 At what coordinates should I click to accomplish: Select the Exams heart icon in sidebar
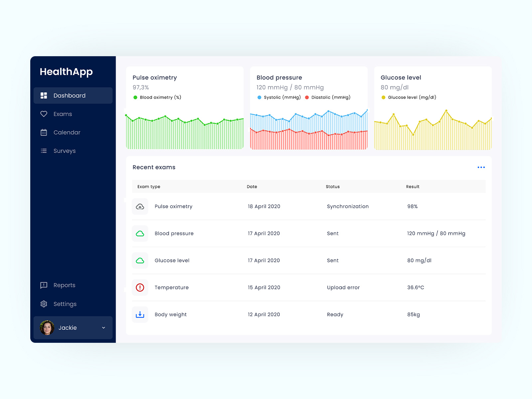44,114
